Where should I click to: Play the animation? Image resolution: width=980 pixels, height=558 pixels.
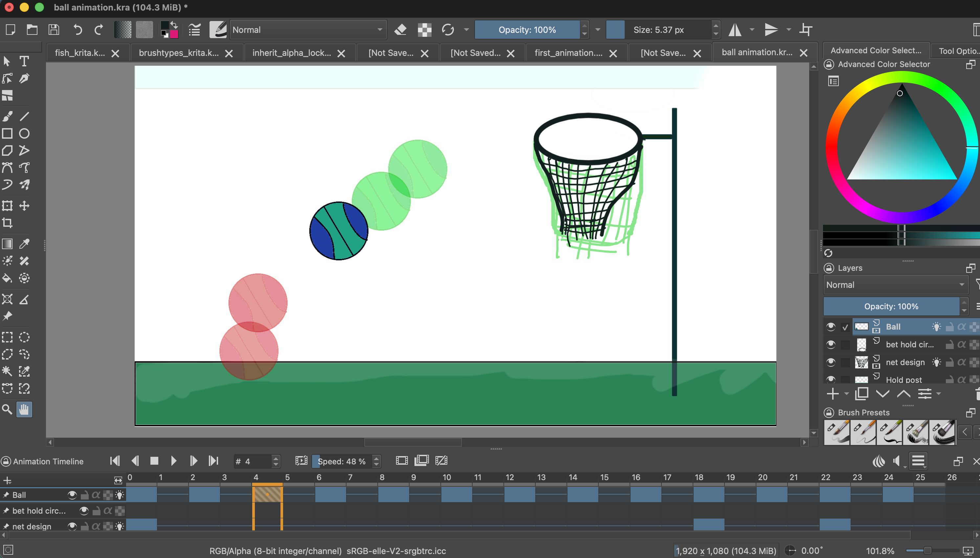pos(173,461)
